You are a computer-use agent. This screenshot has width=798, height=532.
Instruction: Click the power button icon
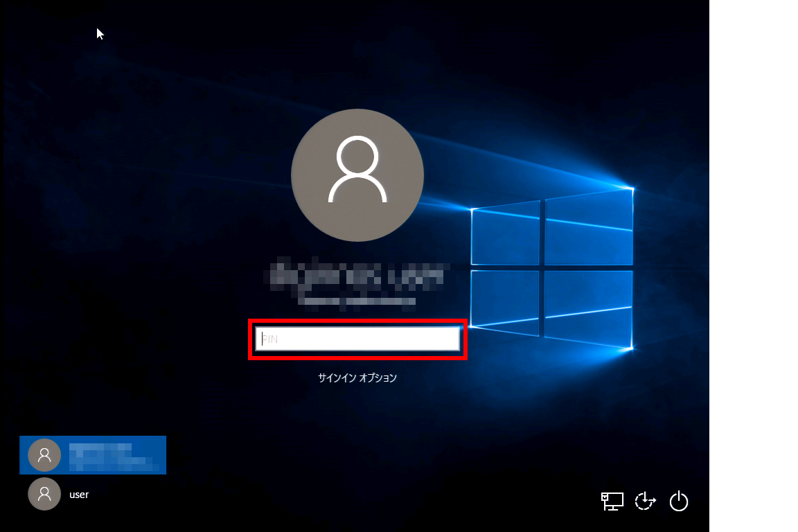coord(679,501)
